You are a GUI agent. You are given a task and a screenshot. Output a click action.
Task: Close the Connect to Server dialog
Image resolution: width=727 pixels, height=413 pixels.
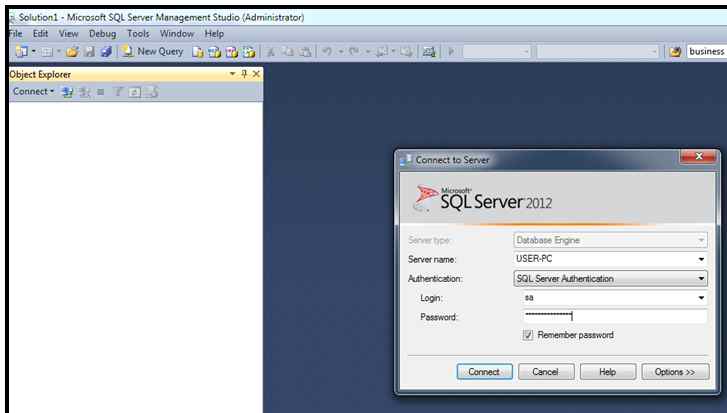click(699, 157)
